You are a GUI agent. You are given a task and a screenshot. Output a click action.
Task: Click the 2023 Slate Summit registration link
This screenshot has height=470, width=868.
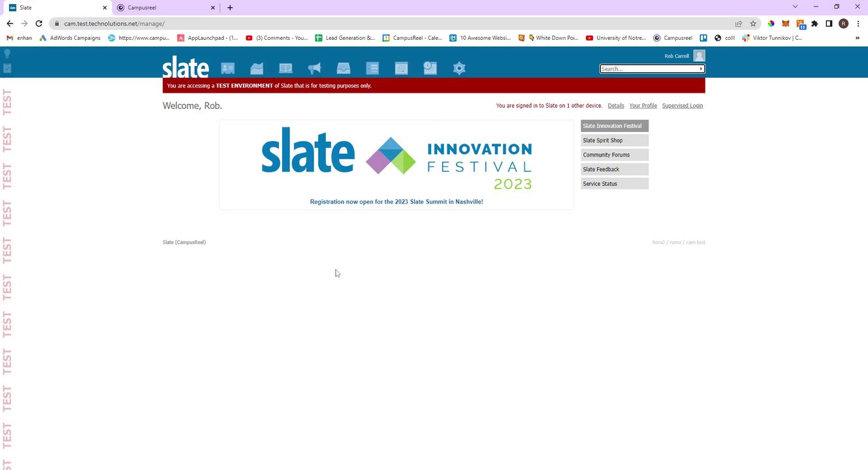[396, 202]
